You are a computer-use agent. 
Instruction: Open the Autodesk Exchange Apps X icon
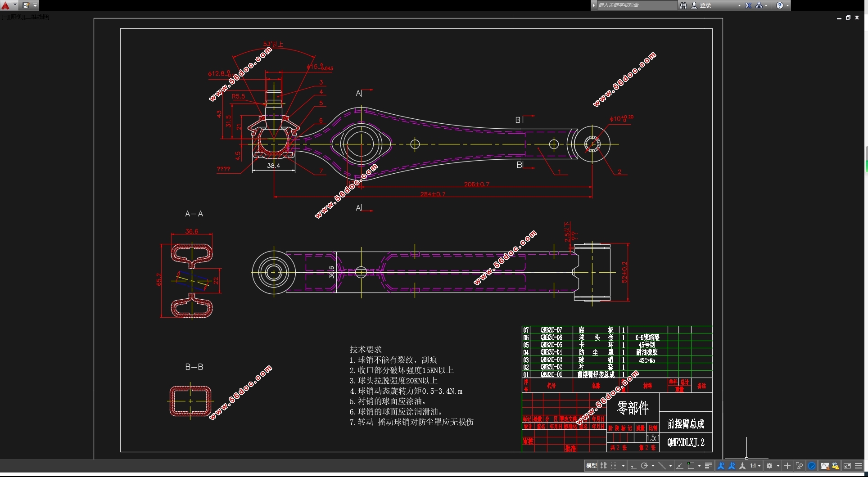(748, 5)
